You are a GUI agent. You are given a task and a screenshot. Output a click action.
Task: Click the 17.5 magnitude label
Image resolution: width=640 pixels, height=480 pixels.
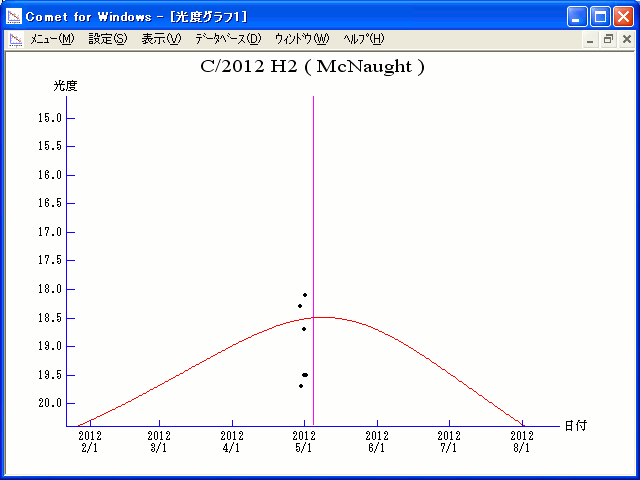(x=50, y=260)
